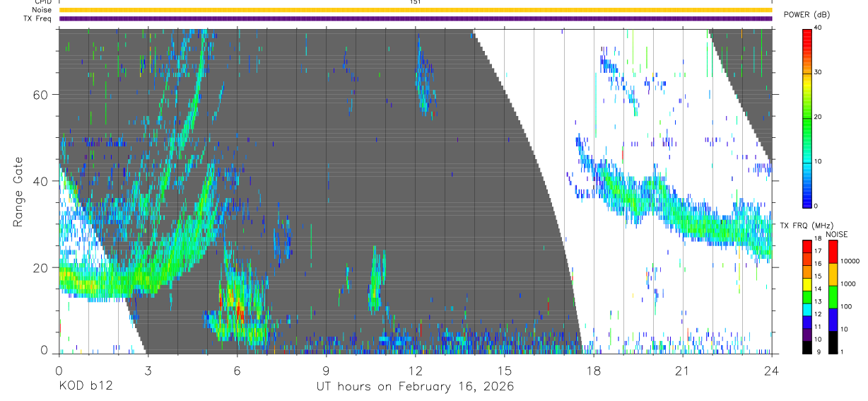
Task: Click the UT hours on February 16, 2026 title
Action: (x=415, y=387)
